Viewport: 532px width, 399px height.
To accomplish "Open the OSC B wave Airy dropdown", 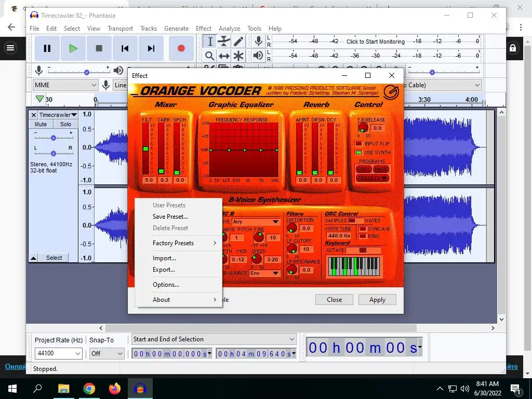I will point(256,222).
